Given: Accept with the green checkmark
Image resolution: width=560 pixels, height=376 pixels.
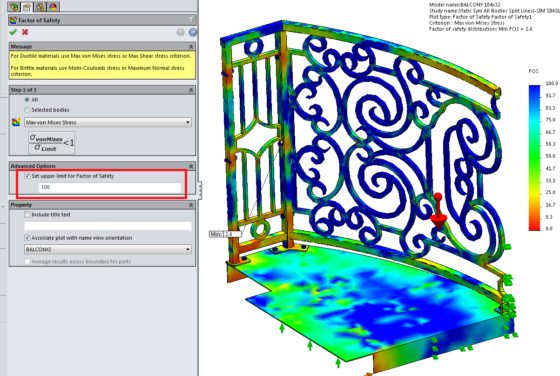Looking at the screenshot, I should point(13,32).
